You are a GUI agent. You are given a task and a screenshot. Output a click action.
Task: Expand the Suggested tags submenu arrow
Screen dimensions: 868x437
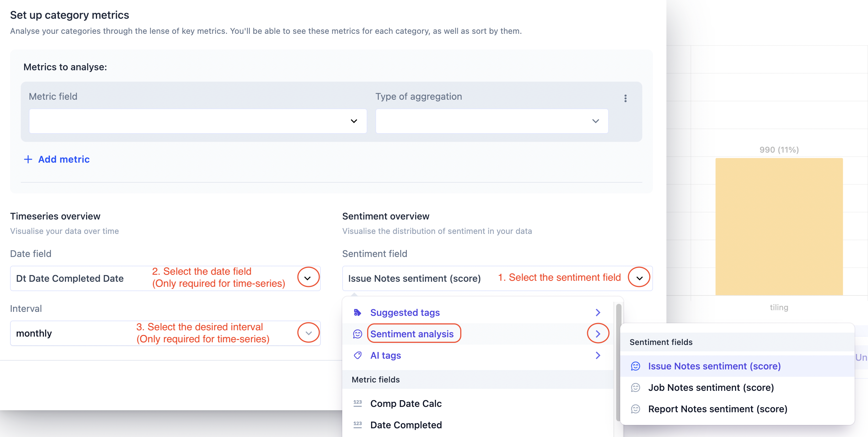[598, 313]
